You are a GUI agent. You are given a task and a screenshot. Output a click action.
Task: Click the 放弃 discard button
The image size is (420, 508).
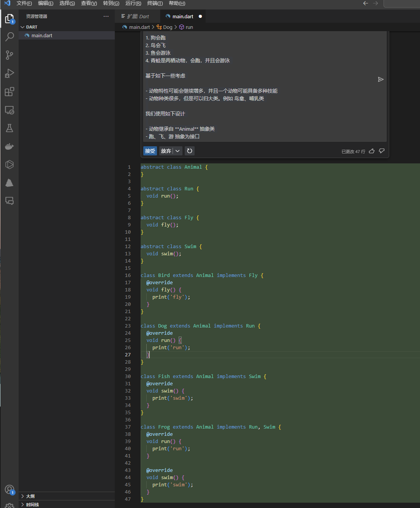point(166,151)
